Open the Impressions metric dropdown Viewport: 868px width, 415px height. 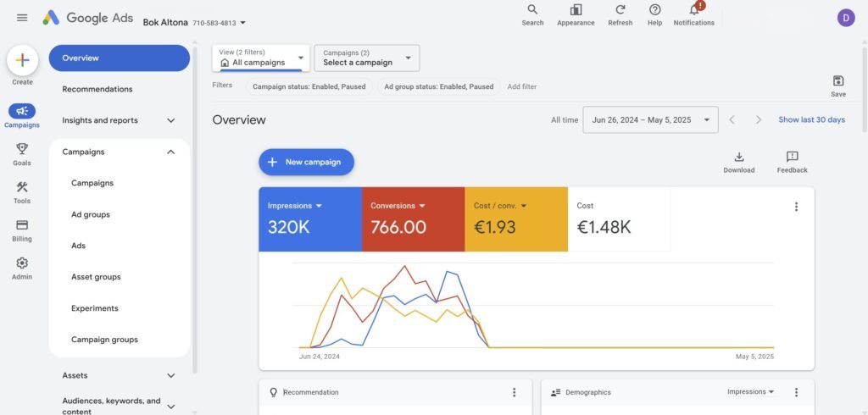[x=319, y=206]
